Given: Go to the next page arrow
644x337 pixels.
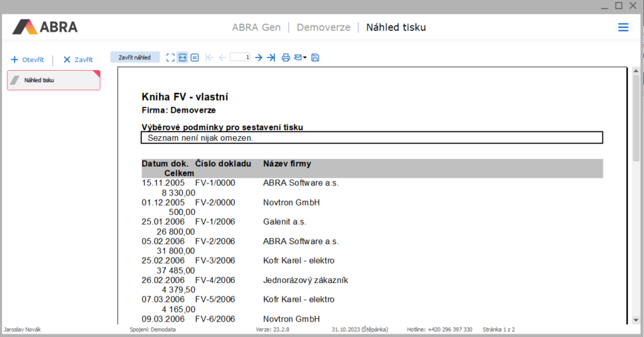Looking at the screenshot, I should pyautogui.click(x=259, y=58).
